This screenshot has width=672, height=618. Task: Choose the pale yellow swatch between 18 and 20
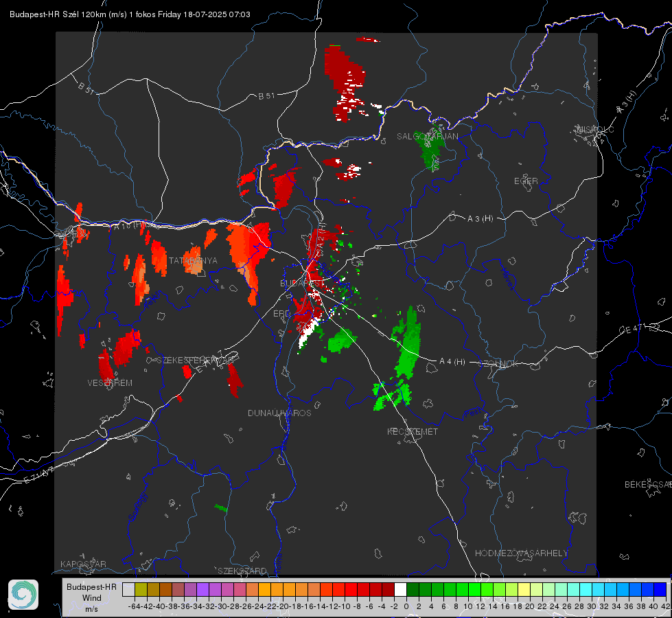[524, 589]
